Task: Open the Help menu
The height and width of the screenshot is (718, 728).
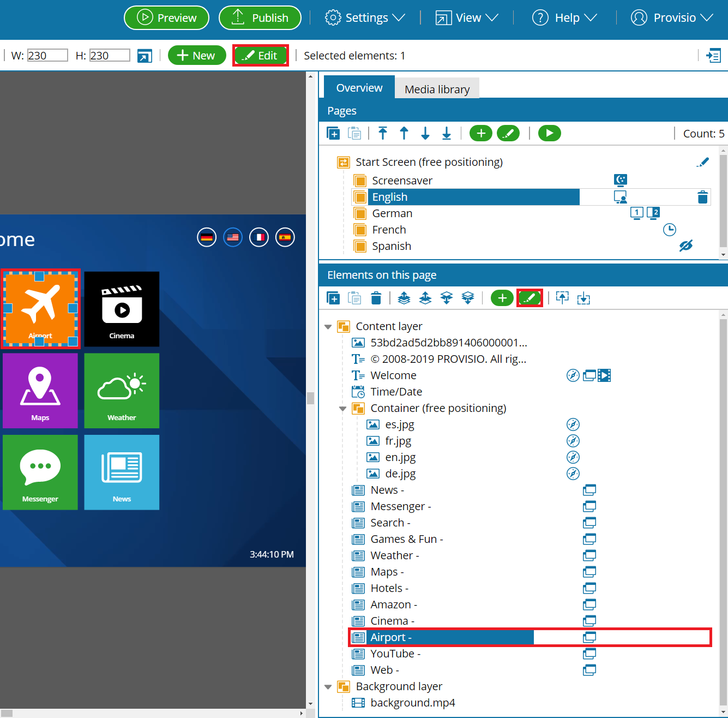Action: (x=564, y=18)
